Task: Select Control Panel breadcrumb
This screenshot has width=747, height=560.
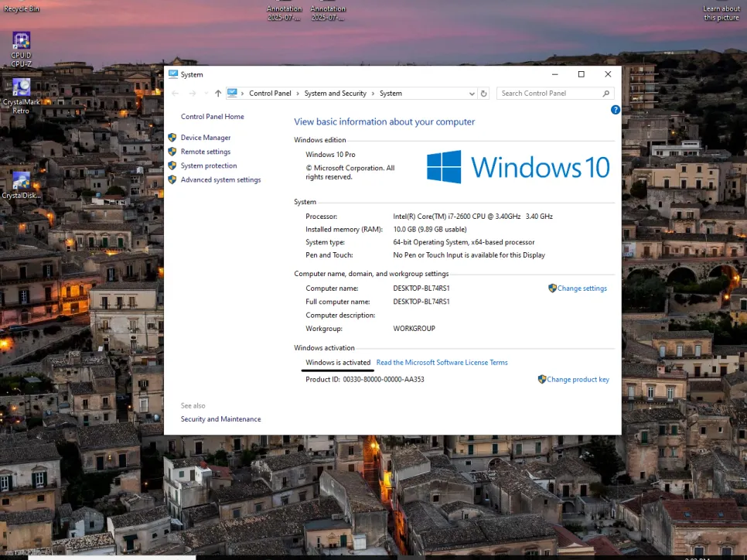Action: [x=270, y=94]
